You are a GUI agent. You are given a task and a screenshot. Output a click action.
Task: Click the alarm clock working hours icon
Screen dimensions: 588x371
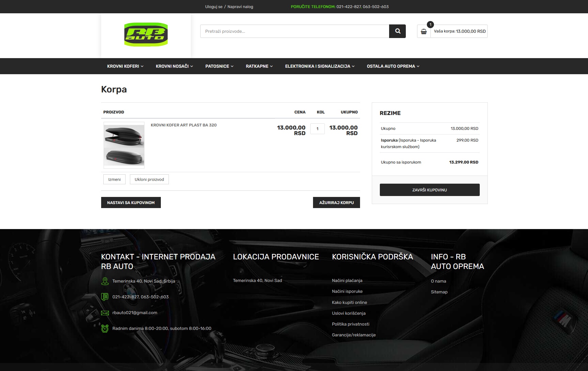point(105,328)
